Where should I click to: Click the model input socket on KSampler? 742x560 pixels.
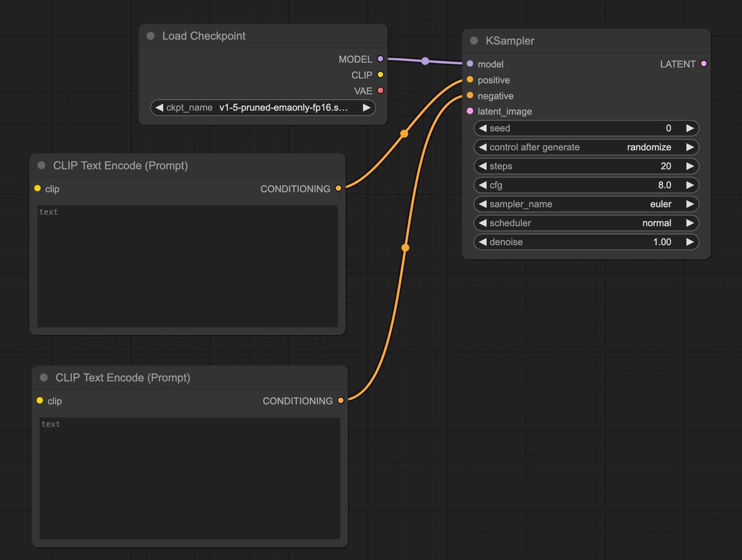click(470, 63)
